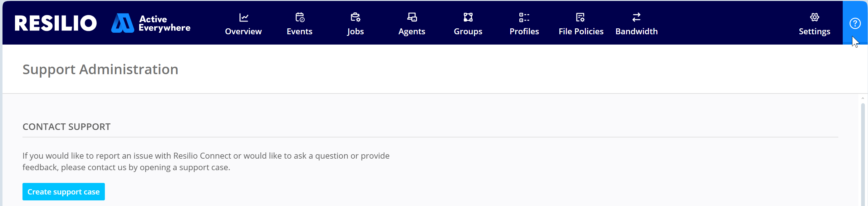Click the Active Everywhere logo
The height and width of the screenshot is (206, 868).
151,23
